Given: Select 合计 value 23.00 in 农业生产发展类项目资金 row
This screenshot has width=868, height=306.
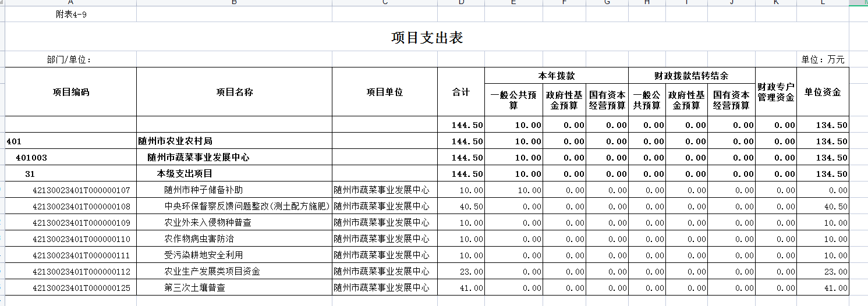Looking at the screenshot, I should pyautogui.click(x=461, y=271).
